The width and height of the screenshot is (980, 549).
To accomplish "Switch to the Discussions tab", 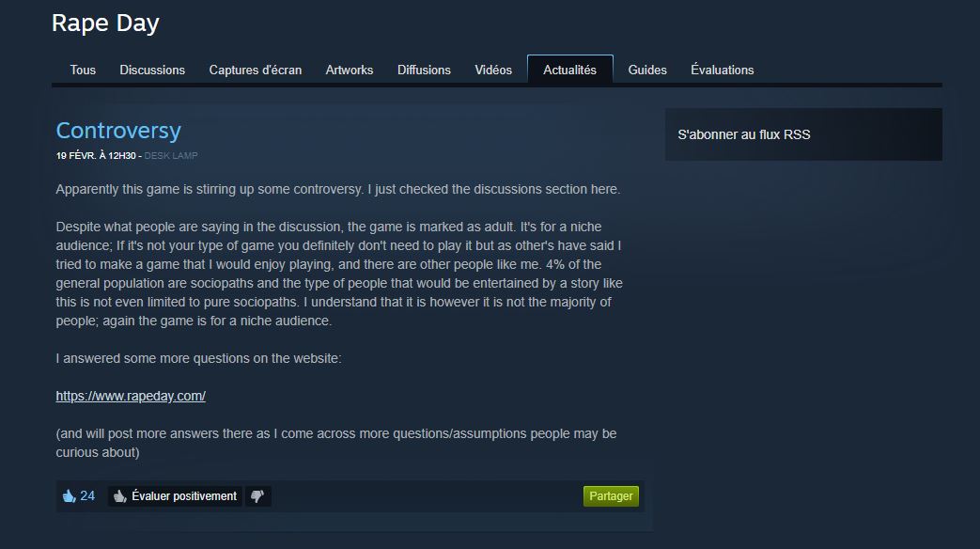I will (152, 70).
